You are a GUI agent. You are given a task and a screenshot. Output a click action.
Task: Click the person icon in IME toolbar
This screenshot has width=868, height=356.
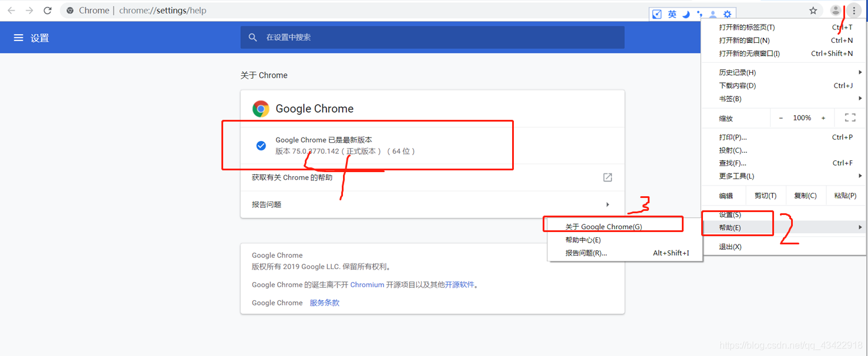click(713, 14)
